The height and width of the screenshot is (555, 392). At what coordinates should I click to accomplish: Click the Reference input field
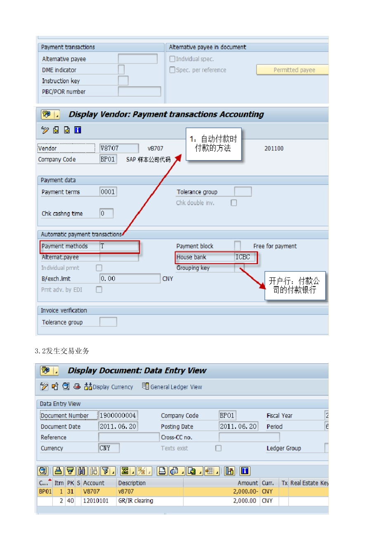click(129, 437)
